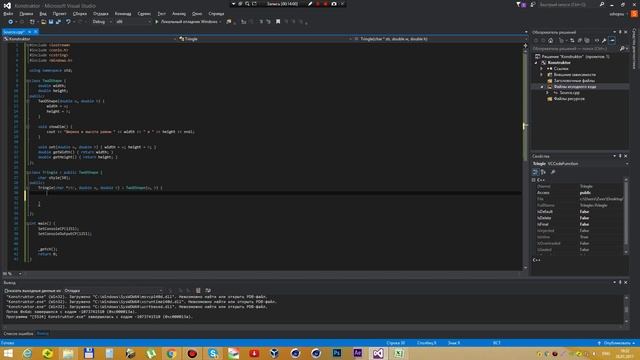
Task: Open the Вид menu
Action: pyautogui.click(x=43, y=13)
